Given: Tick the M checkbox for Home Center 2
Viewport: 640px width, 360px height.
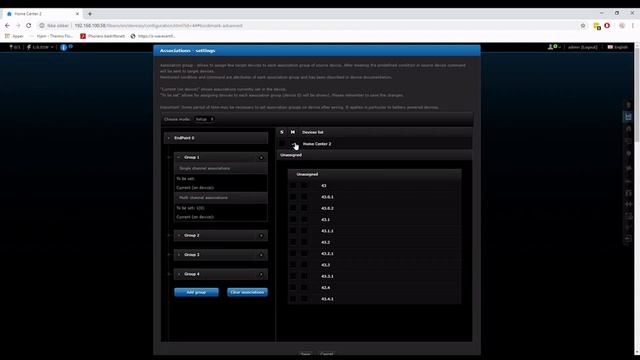Looking at the screenshot, I should point(293,144).
